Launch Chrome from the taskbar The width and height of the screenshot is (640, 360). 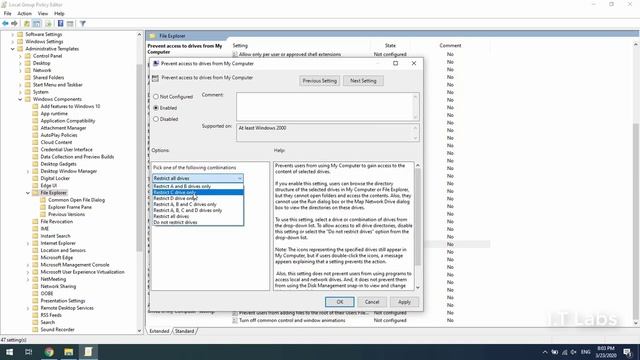49,352
